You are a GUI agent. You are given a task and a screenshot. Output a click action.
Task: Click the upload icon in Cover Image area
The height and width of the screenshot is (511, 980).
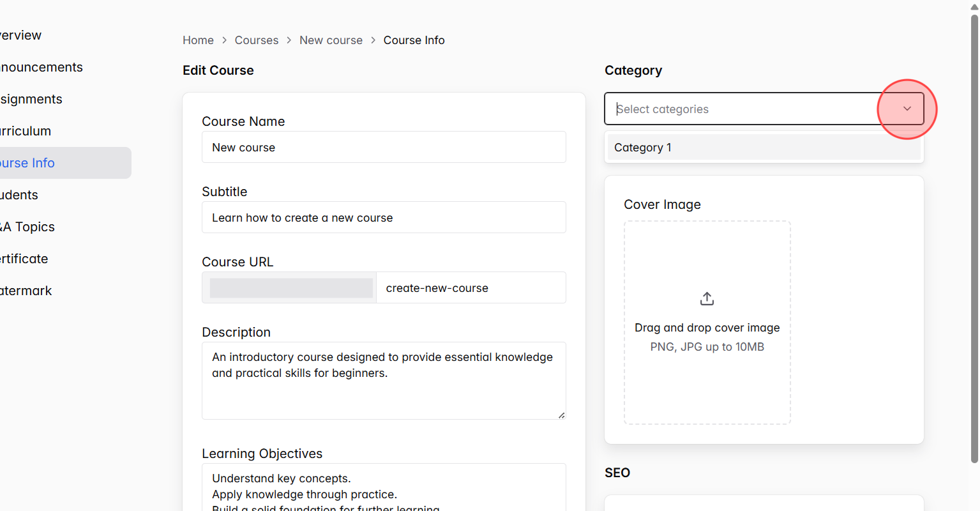[x=706, y=298]
